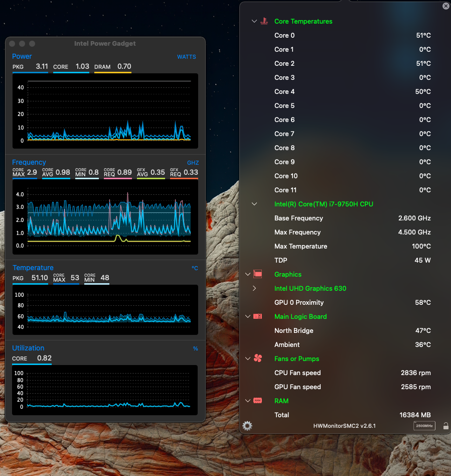451x476 pixels.
Task: Expand Intel UHD Graphics 630 group
Action: tap(254, 288)
